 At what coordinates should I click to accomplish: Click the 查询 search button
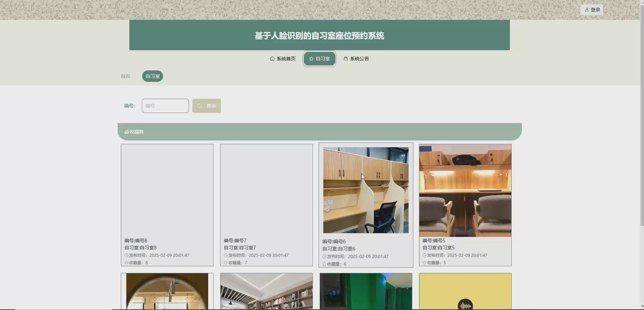[x=206, y=105]
